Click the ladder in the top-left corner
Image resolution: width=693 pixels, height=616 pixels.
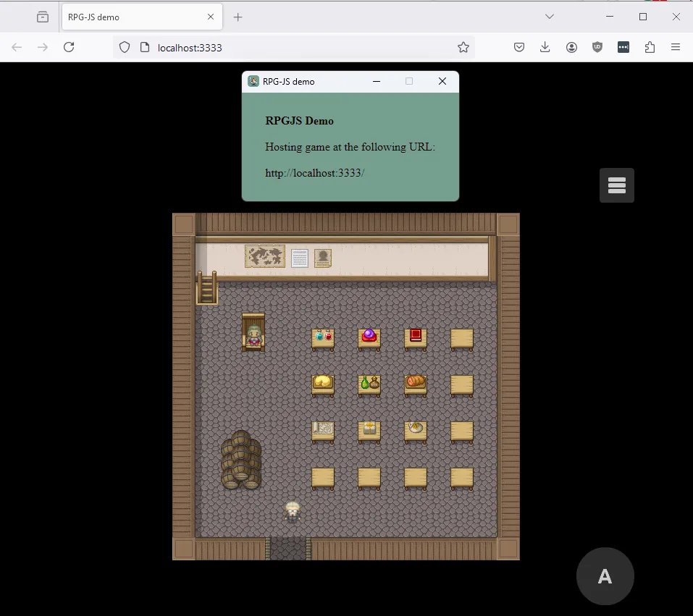click(x=207, y=287)
